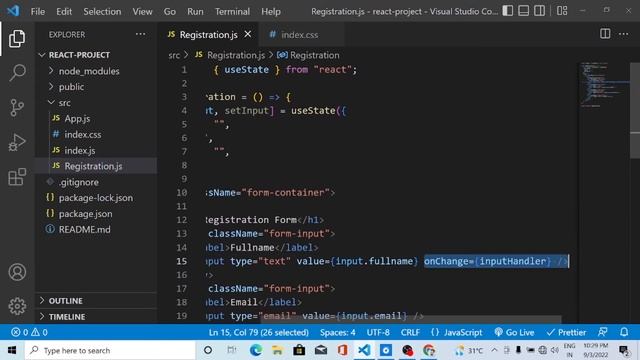The image size is (640, 360).
Task: Open the Accounts menu icon
Action: pos(17,272)
